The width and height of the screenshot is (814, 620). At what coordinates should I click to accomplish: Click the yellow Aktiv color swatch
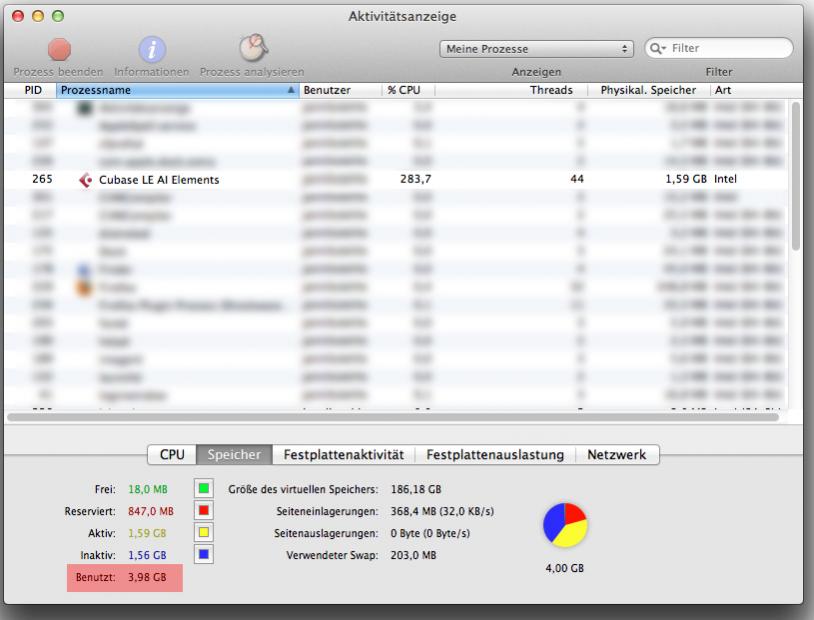coord(204,531)
